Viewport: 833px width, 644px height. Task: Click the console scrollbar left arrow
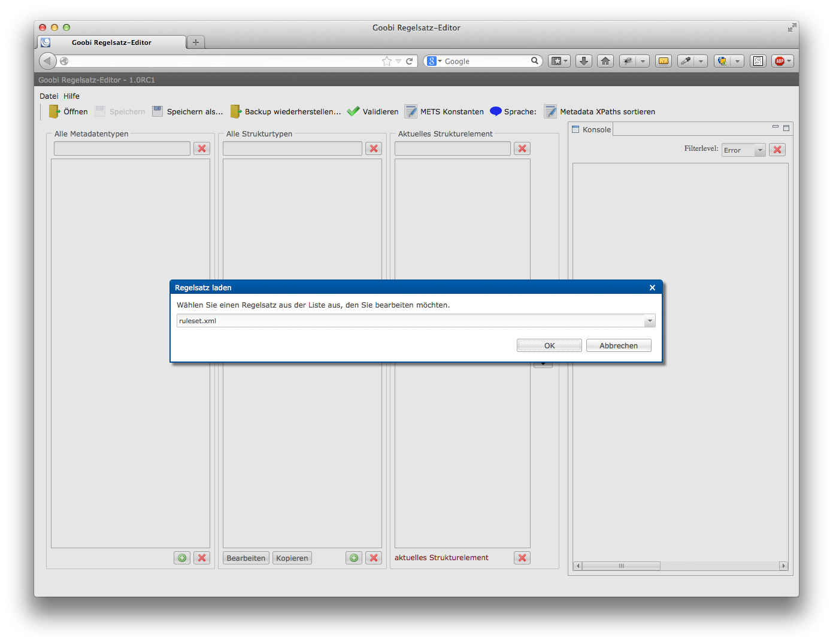pyautogui.click(x=578, y=566)
